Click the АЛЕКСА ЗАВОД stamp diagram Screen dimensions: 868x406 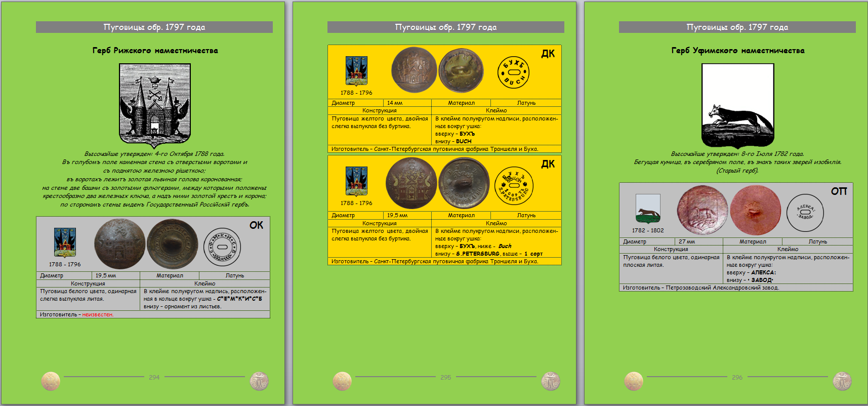tap(805, 213)
